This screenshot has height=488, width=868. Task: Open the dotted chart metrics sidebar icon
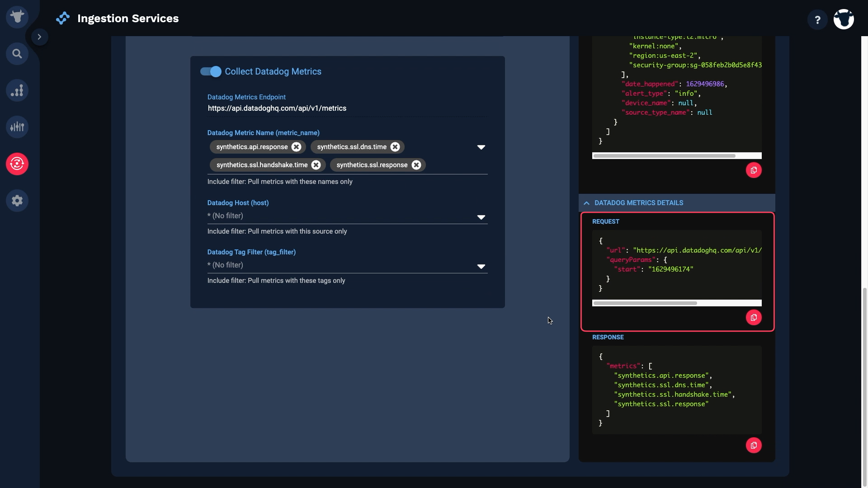coord(17,90)
